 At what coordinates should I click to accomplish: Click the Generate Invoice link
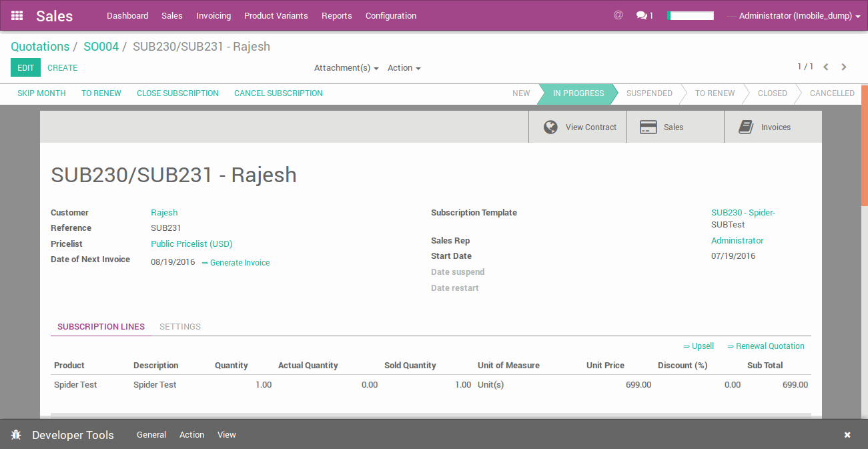coord(240,263)
